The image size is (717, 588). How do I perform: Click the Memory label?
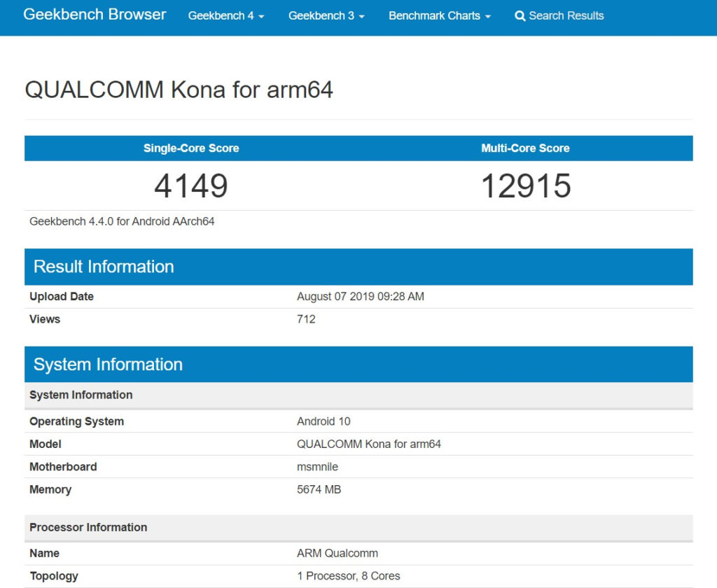[50, 490]
